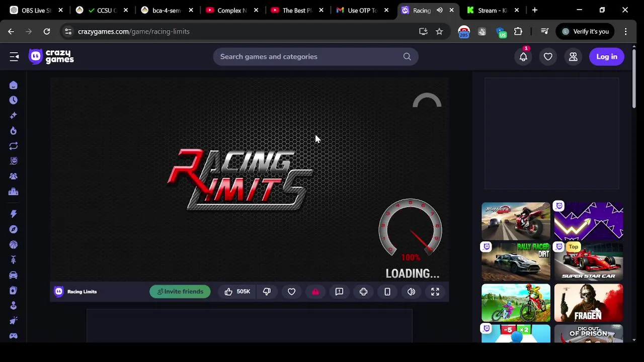644x362 pixels.
Task: Click Invite friends button
Action: point(180,292)
